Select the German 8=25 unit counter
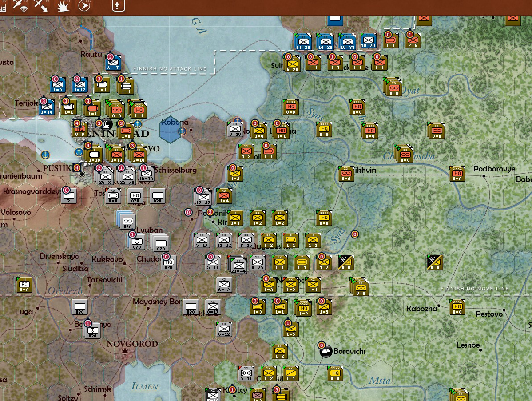Viewport: 532px width, 401px height. [257, 262]
